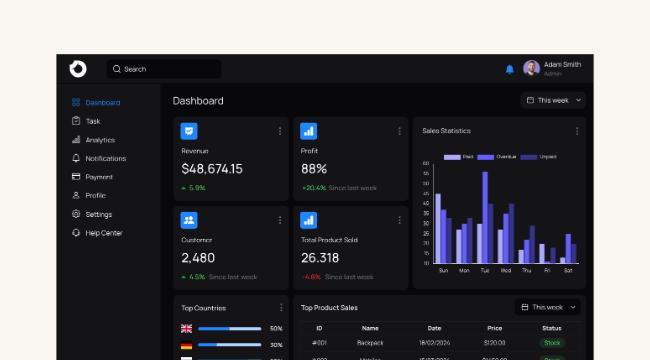
Task: Click the 18/02/2024 date cell
Action: (434, 343)
